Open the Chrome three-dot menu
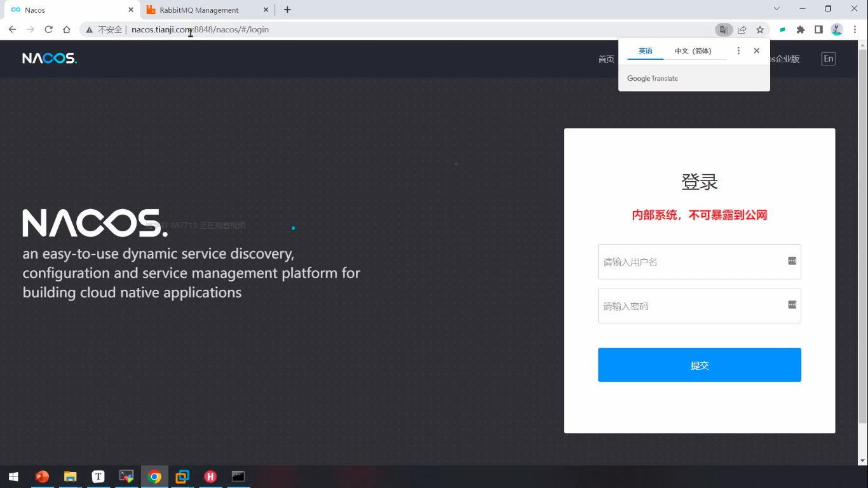Image resolution: width=868 pixels, height=488 pixels. (855, 29)
